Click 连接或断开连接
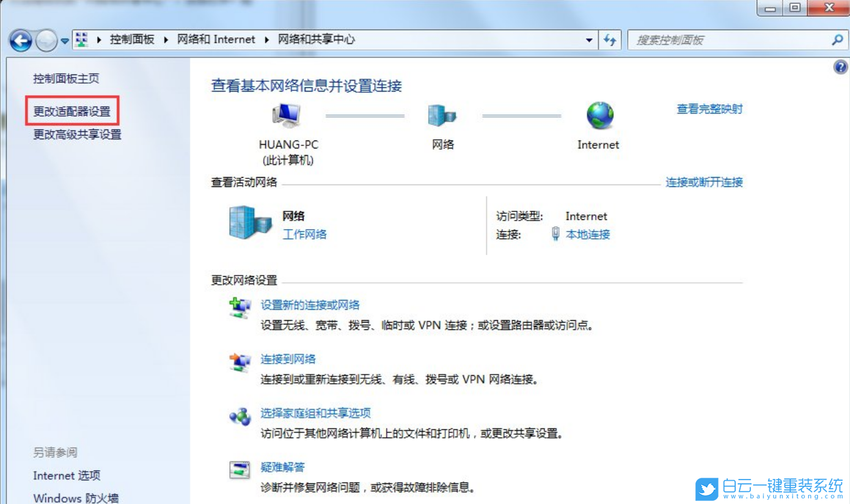The height and width of the screenshot is (504, 850). 704,182
